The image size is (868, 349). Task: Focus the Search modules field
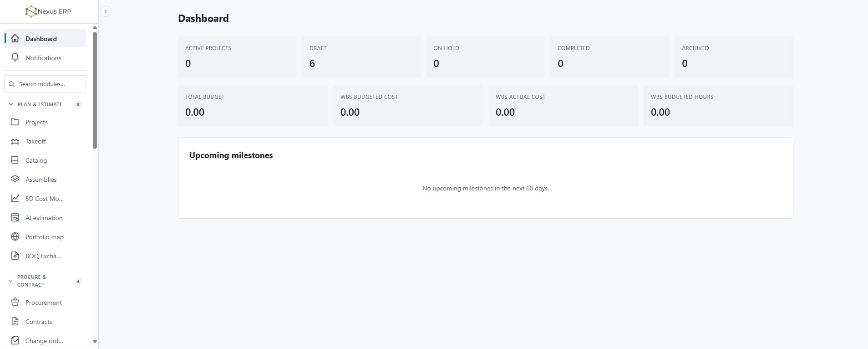45,84
